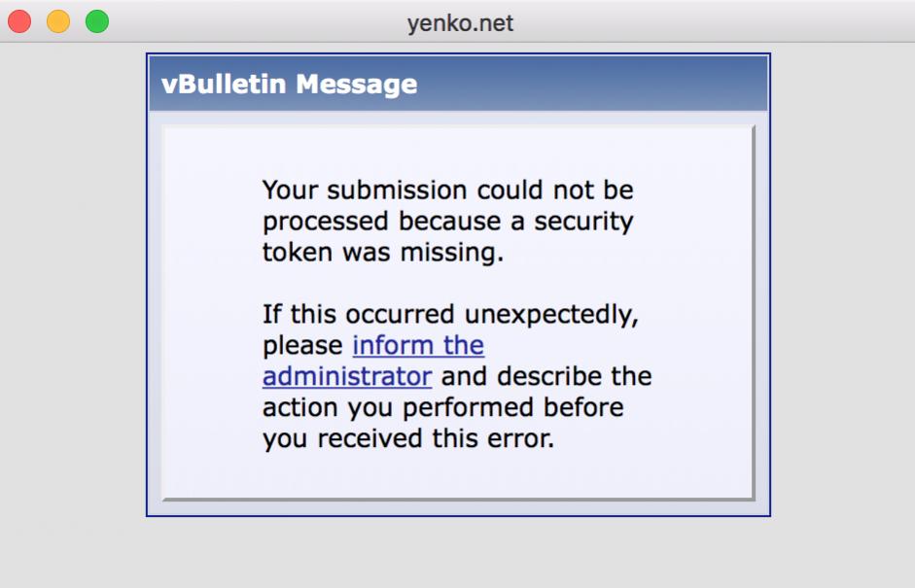Follow the underlined "administrator" link word
Viewport: 915px width, 588px height.
347,376
